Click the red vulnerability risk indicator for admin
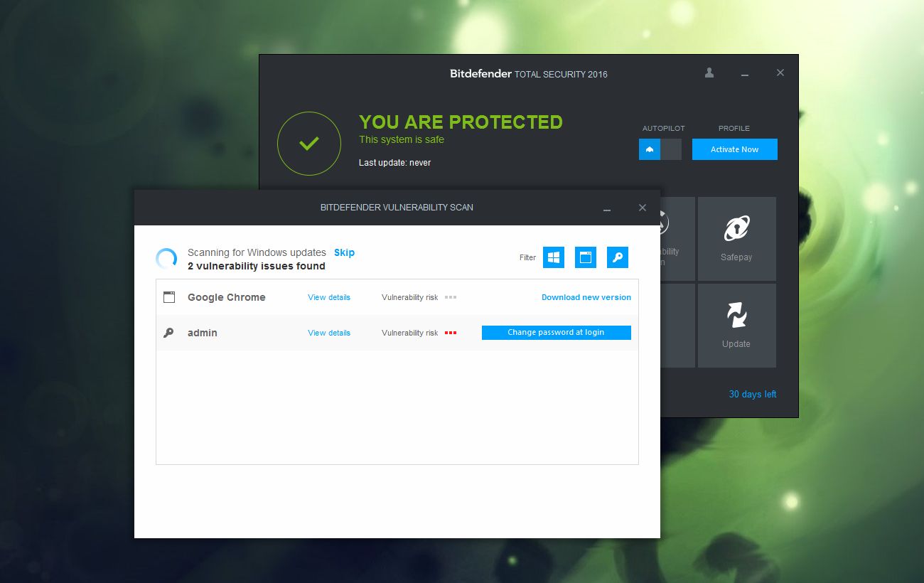 [x=451, y=333]
